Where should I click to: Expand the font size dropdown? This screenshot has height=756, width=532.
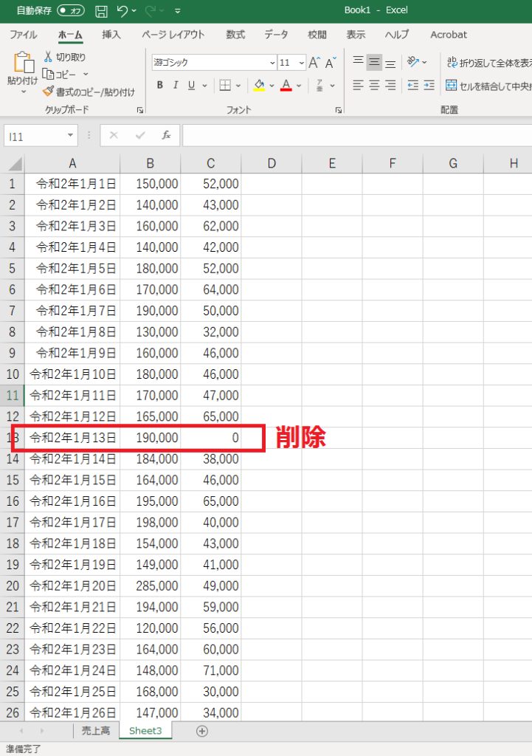pos(302,63)
